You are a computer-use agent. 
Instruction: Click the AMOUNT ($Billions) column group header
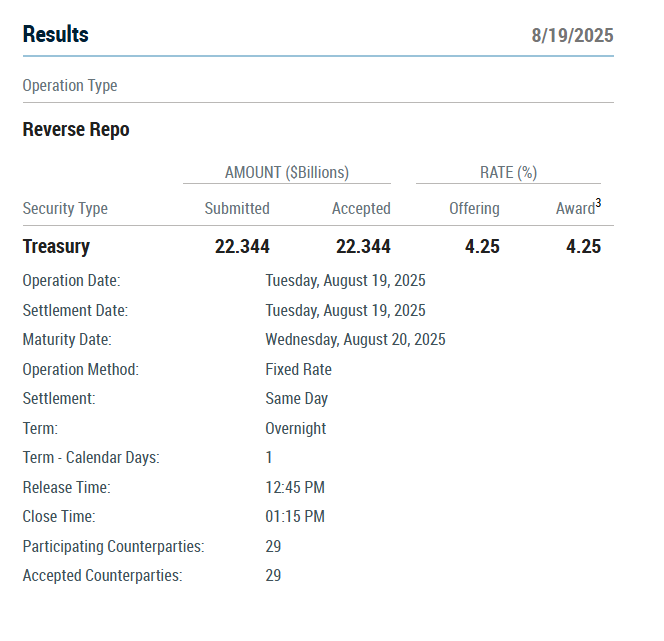[287, 172]
